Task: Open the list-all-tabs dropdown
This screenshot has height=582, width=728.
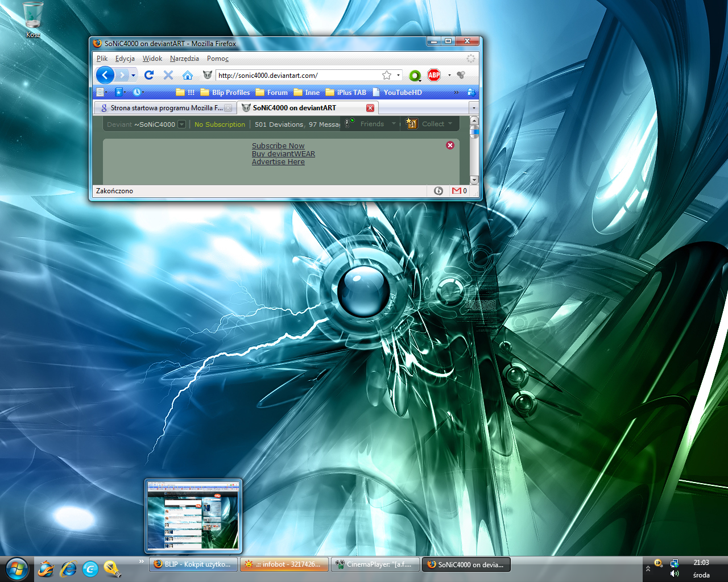Action: (x=473, y=108)
